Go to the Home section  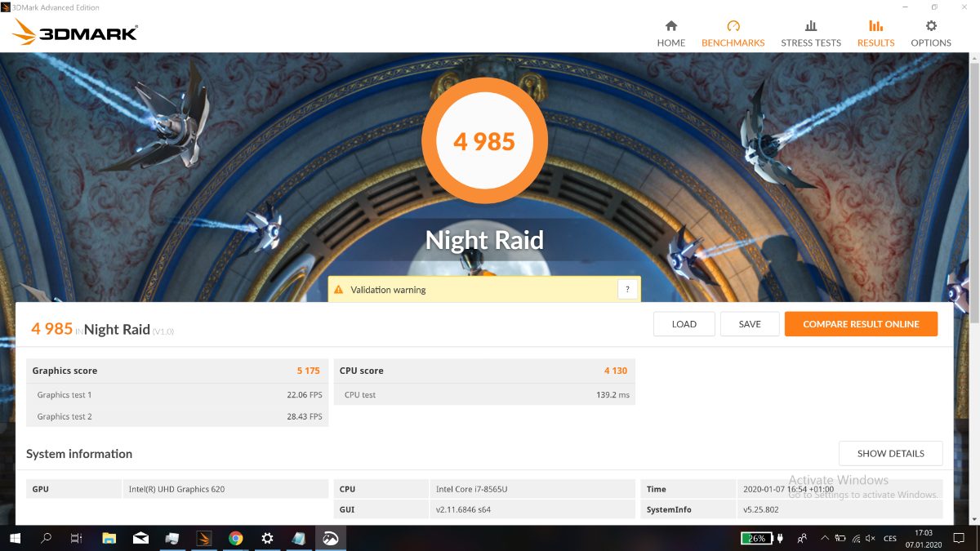(x=670, y=33)
